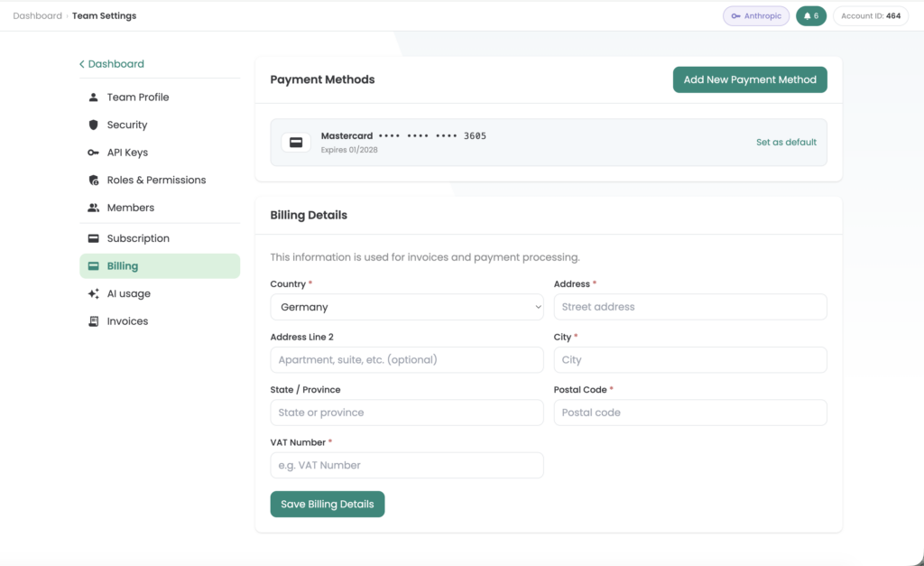Image resolution: width=924 pixels, height=566 pixels.
Task: Focus the Postal code input field
Action: [690, 413]
